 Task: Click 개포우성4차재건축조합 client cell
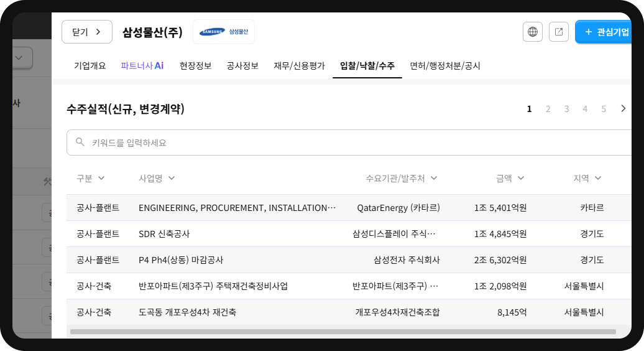(398, 312)
